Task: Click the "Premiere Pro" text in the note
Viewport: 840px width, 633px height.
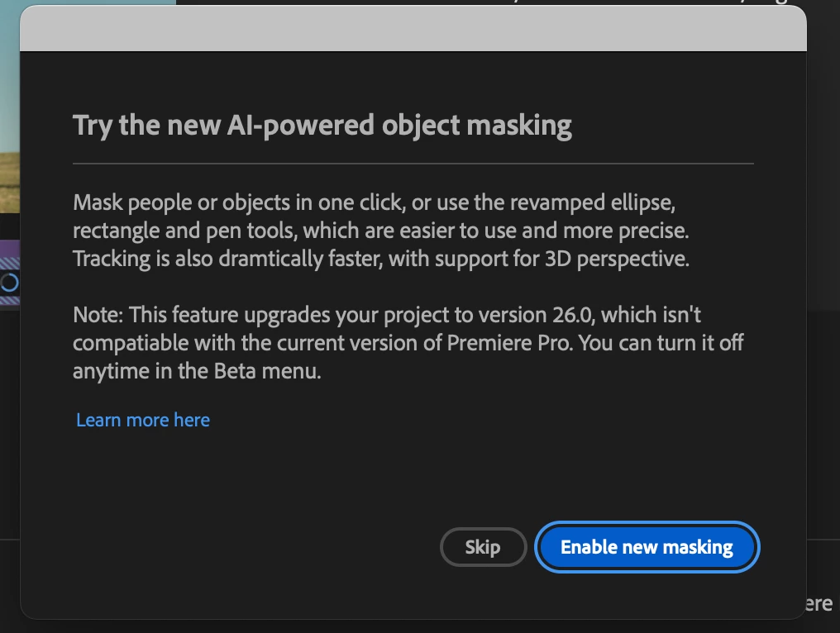Action: pos(508,343)
